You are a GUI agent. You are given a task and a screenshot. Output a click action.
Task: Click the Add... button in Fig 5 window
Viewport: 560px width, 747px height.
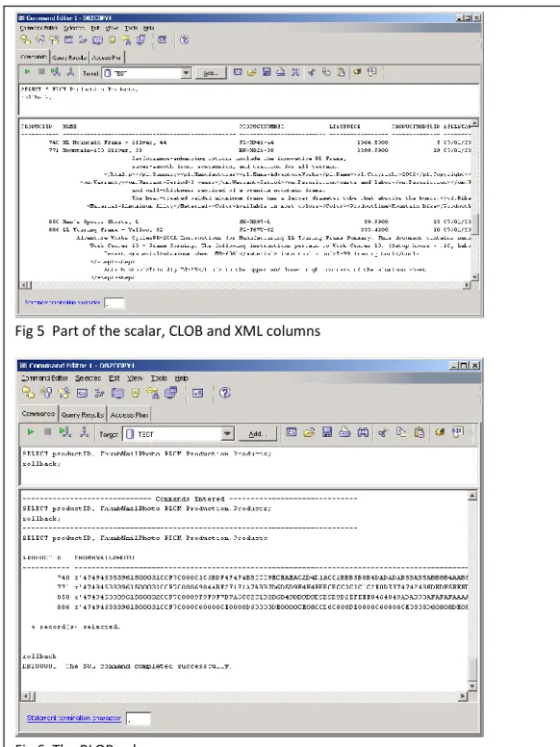click(x=211, y=73)
